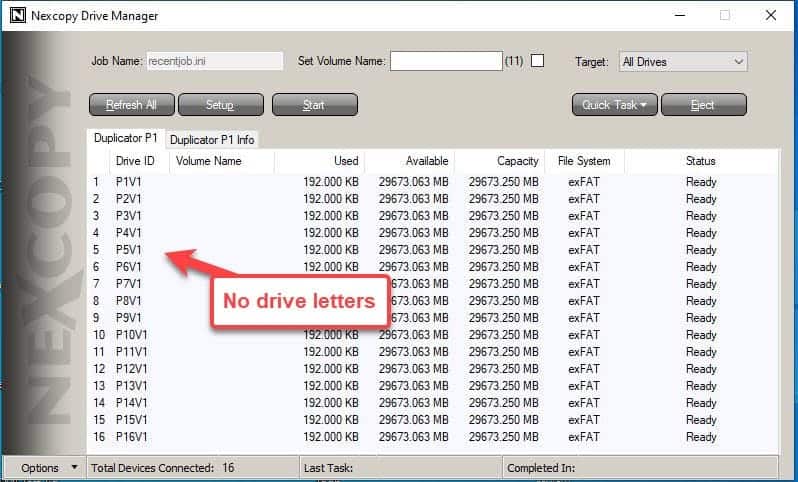Select drive row P10V1
Screen dimensions: 798x482
coord(433,335)
